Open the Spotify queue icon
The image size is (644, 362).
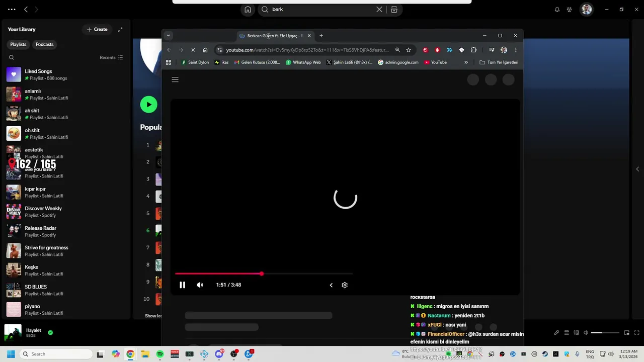click(x=567, y=333)
